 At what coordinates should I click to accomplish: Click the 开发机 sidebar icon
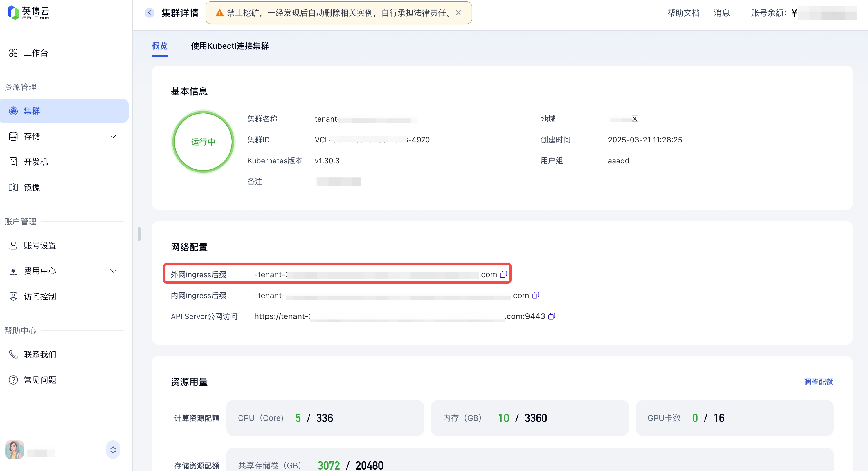coord(13,162)
